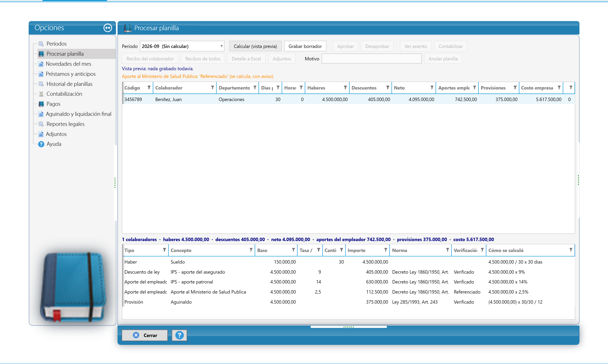The height and width of the screenshot is (364, 608).
Task: Open the Norma column filter
Action: pos(447,250)
